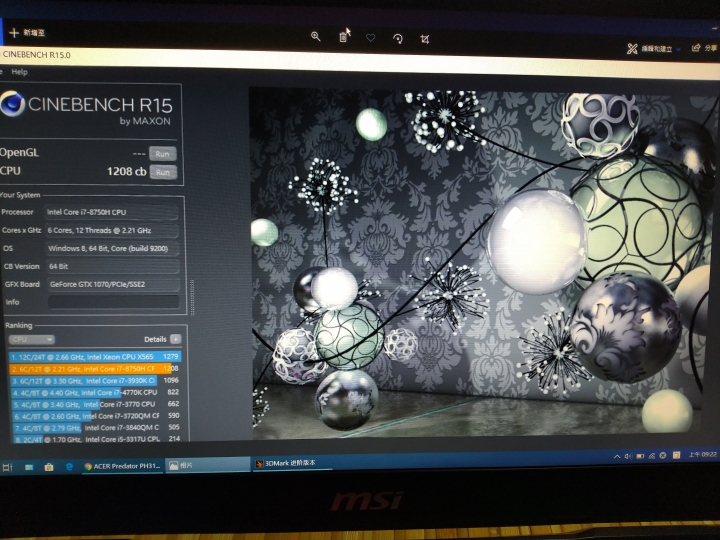
Task: Select ranking row 1 Intel Xeon X565
Action: click(x=95, y=357)
